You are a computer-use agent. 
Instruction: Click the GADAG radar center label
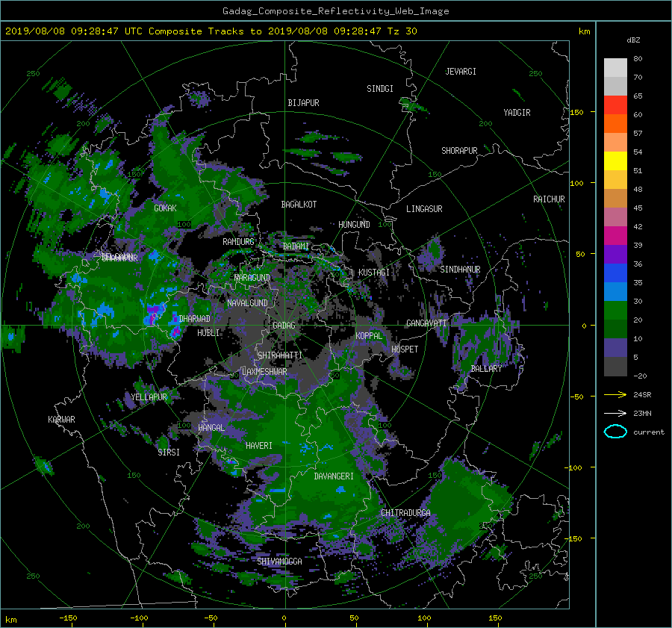pos(284,326)
